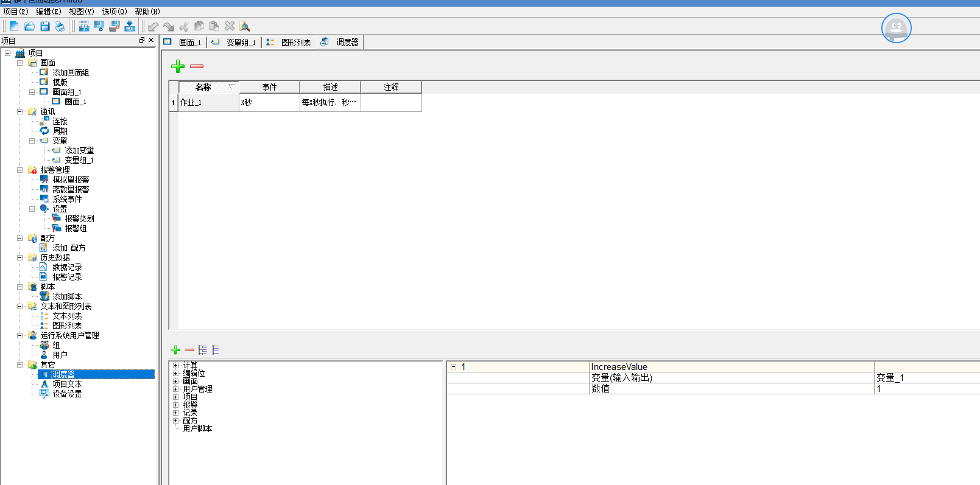Select 项目文本 tree item
980x485 pixels.
click(x=67, y=384)
